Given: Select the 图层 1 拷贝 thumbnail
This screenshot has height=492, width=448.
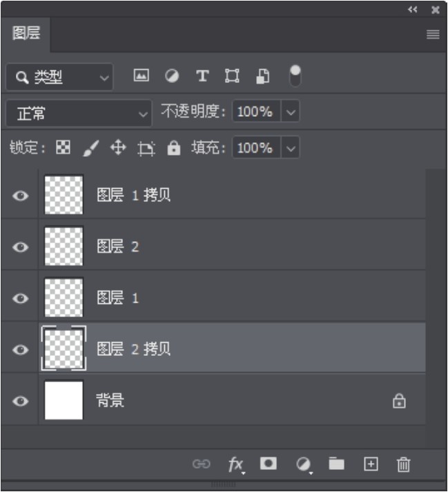Looking at the screenshot, I should click(x=64, y=195).
